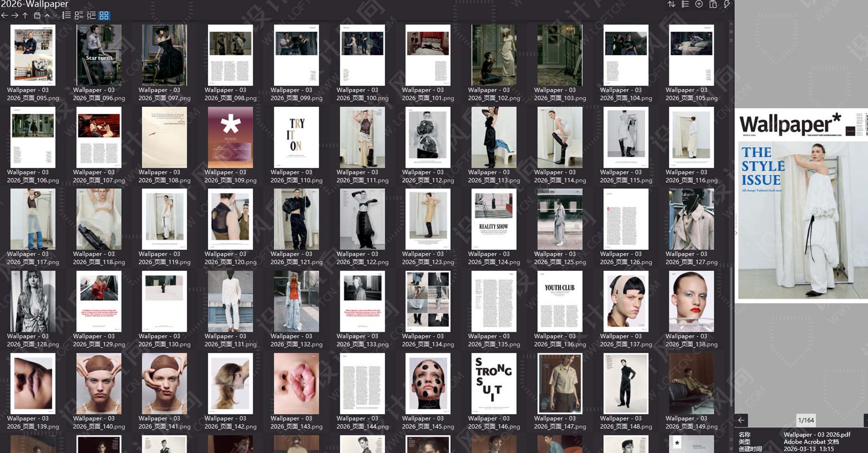Click the caret collapse control near the toolbar
The height and width of the screenshot is (453, 868).
[47, 15]
